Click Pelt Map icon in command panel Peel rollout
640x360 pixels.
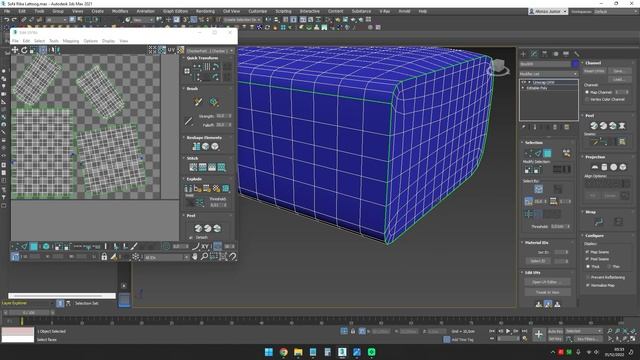pyautogui.click(x=622, y=126)
